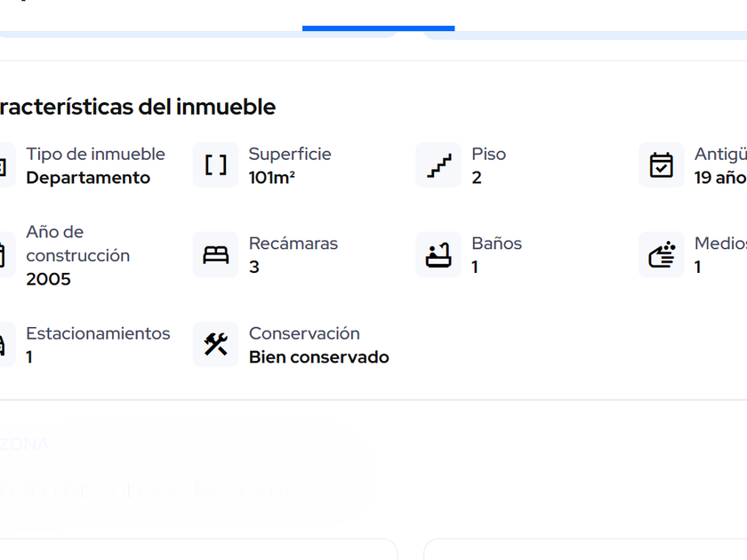Click the Departamento property type value
747x560 pixels.
tap(88, 178)
